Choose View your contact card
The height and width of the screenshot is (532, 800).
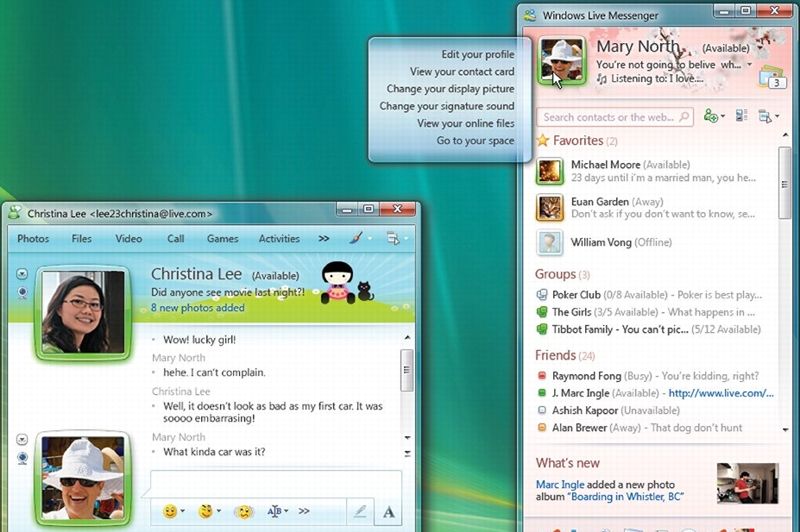point(462,71)
